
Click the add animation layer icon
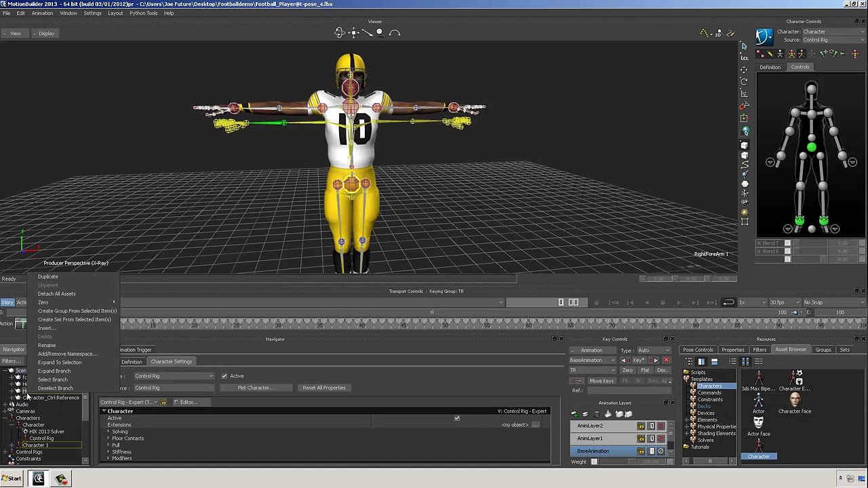574,413
